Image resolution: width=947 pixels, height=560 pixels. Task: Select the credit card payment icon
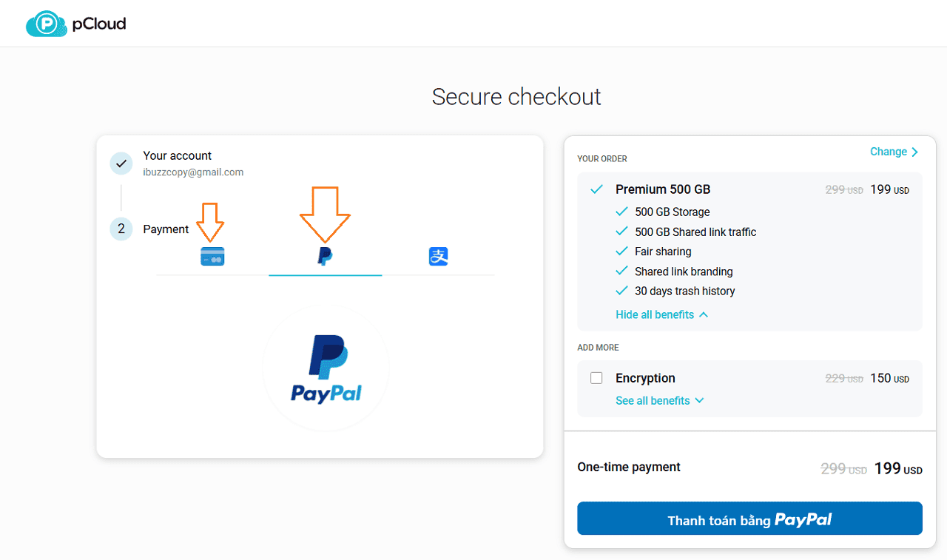click(212, 257)
